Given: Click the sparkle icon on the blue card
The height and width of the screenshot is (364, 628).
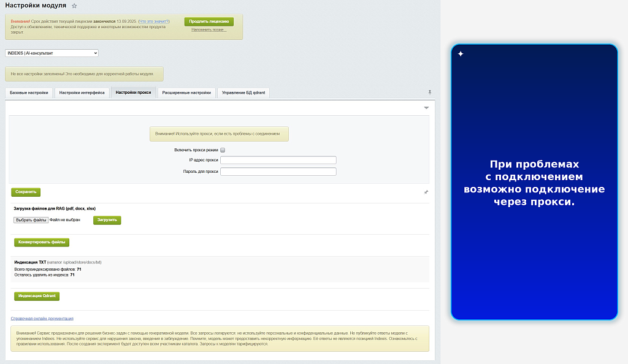Looking at the screenshot, I should point(461,53).
